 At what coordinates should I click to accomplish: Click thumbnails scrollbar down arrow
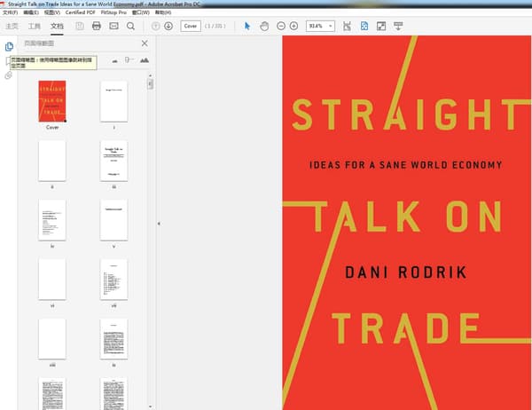tap(151, 406)
